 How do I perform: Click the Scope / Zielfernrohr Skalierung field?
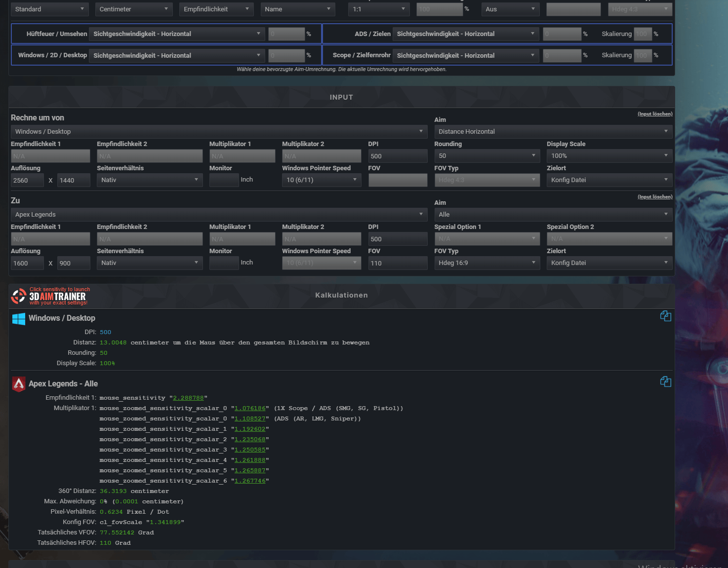click(x=643, y=55)
